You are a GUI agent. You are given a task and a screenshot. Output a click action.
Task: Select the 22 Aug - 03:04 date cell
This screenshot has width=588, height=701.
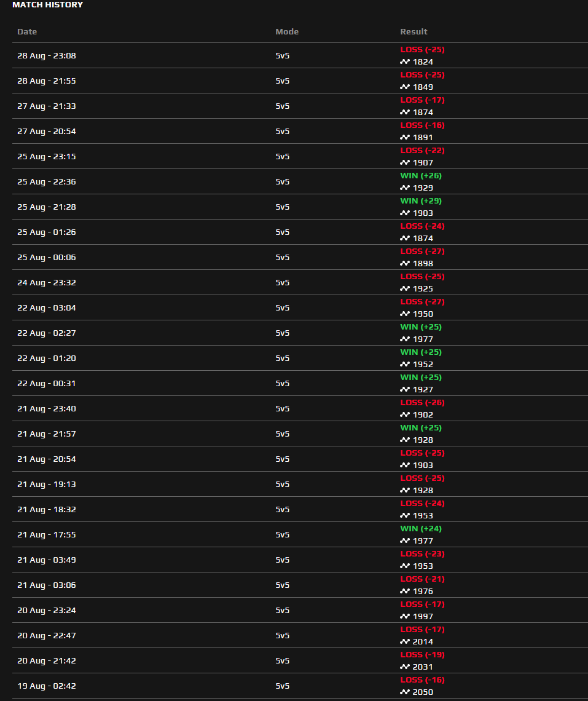[47, 308]
